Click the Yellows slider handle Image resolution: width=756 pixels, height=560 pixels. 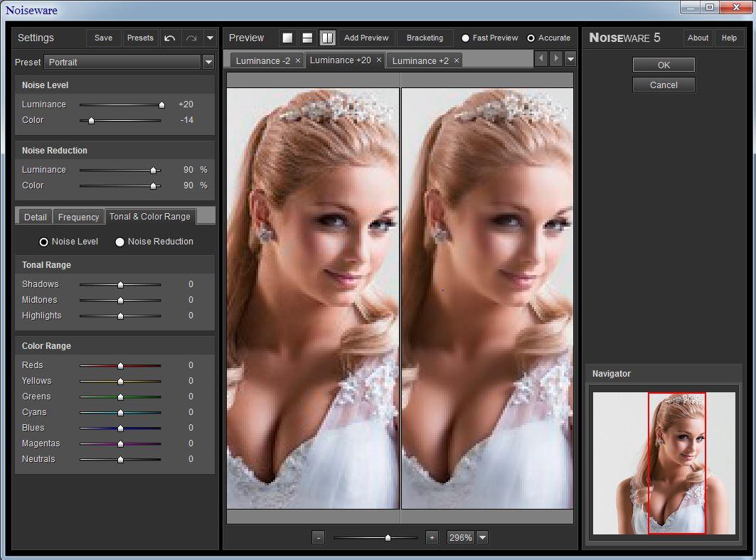120,381
